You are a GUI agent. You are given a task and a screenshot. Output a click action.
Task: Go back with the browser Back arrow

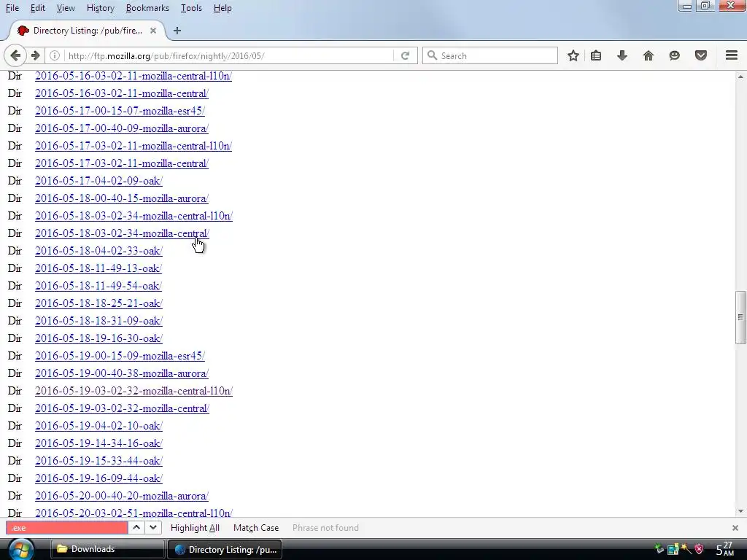coord(15,55)
